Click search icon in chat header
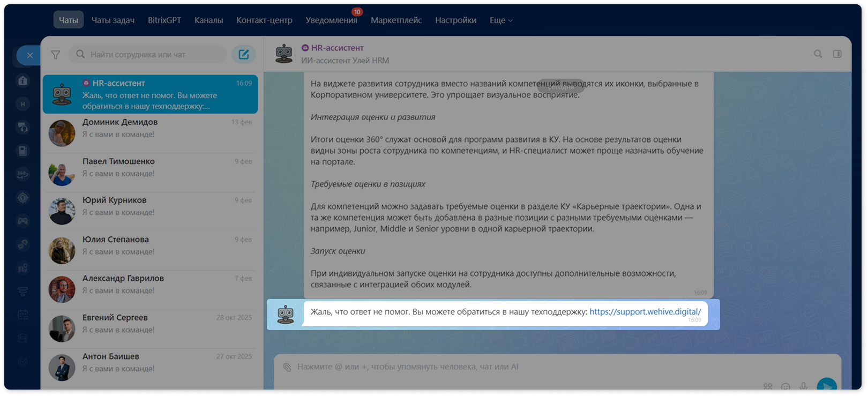868x396 pixels. pos(818,54)
